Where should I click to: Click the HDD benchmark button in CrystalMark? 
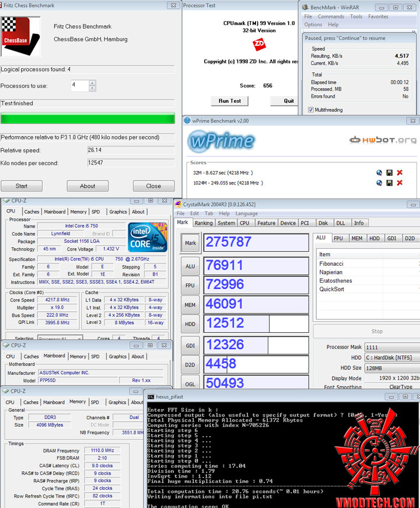pyautogui.click(x=190, y=324)
